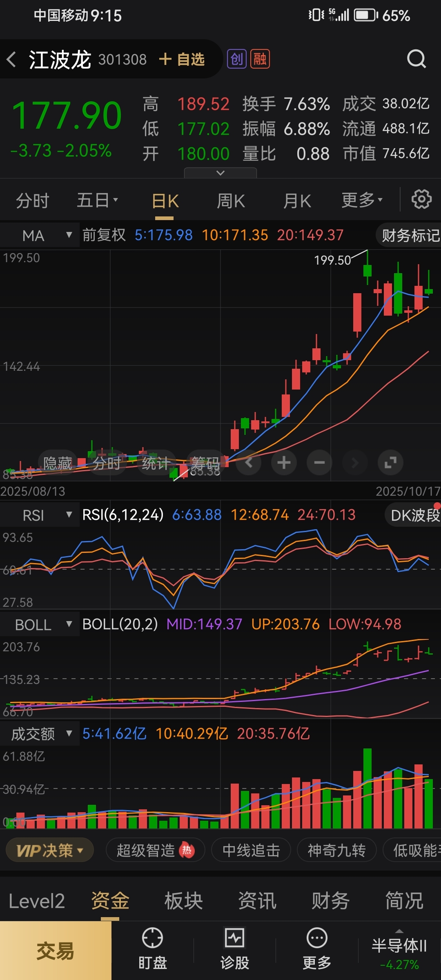The image size is (441, 980).
Task: Click the chart pan-right arrow button
Action: (x=355, y=463)
